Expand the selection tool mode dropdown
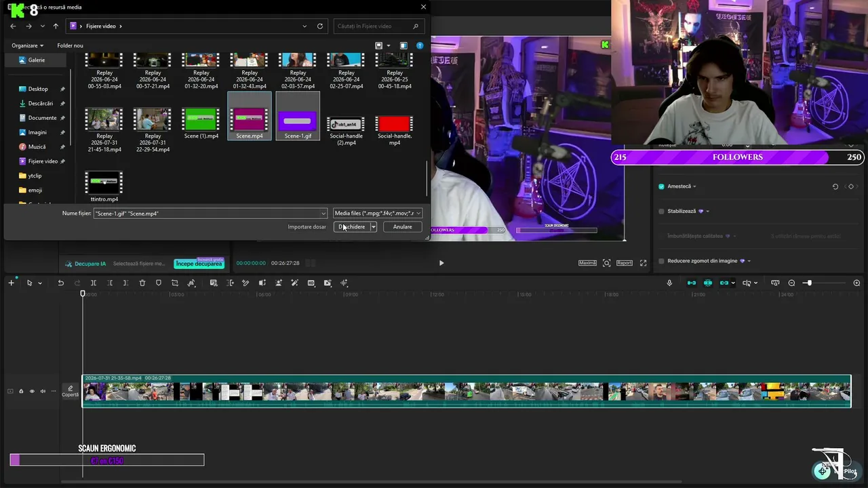Viewport: 868px width, 488px height. pos(40,283)
